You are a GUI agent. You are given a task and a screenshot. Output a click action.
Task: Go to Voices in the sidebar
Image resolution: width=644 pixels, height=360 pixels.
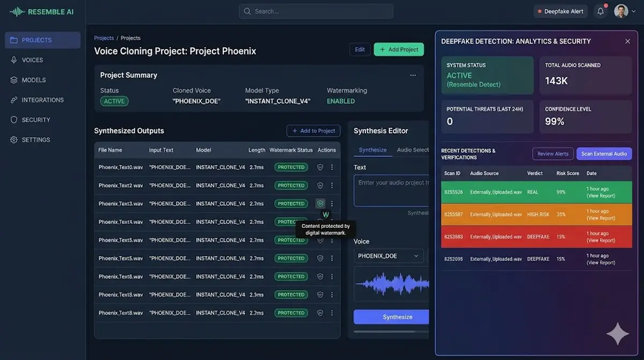(32, 60)
